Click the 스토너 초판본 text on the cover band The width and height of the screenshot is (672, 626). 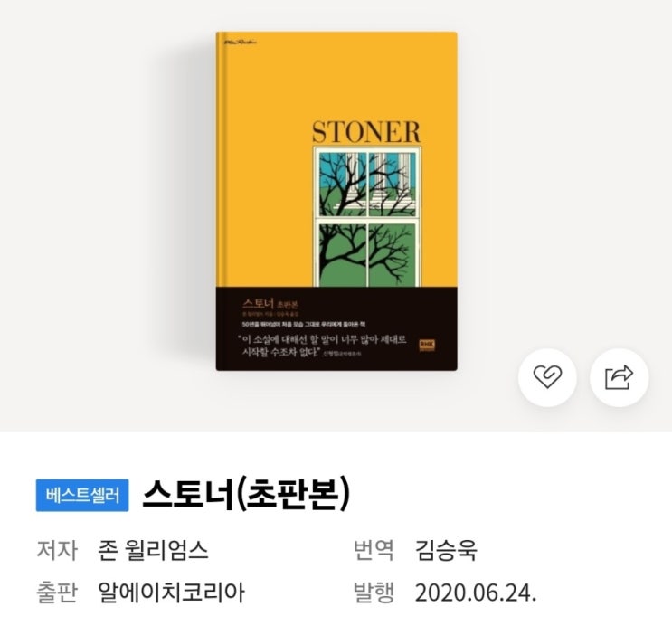pos(270,304)
